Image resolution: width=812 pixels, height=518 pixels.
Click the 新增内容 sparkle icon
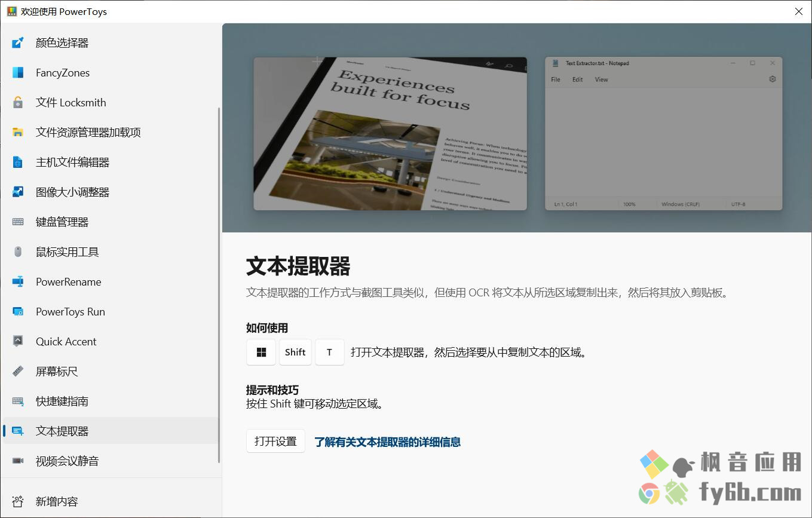[18, 501]
